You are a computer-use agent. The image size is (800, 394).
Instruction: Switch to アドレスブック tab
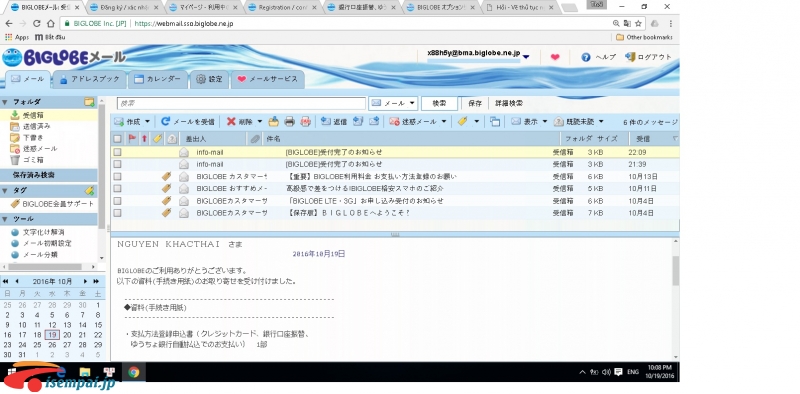pos(89,79)
